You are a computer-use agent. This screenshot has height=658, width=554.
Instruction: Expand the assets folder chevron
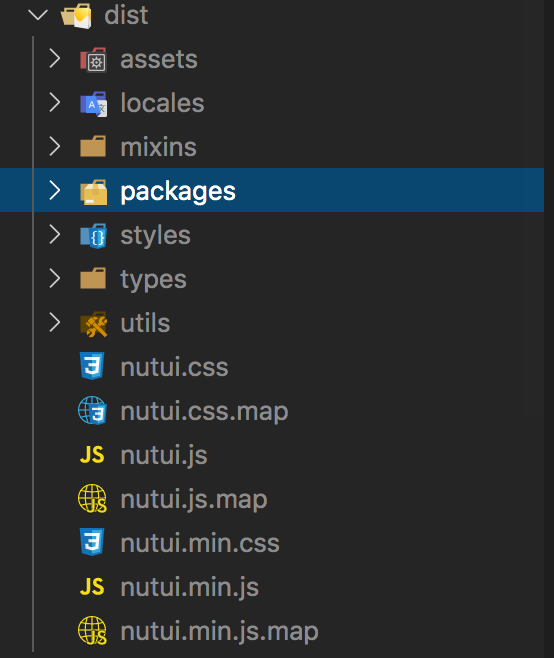tap(55, 59)
